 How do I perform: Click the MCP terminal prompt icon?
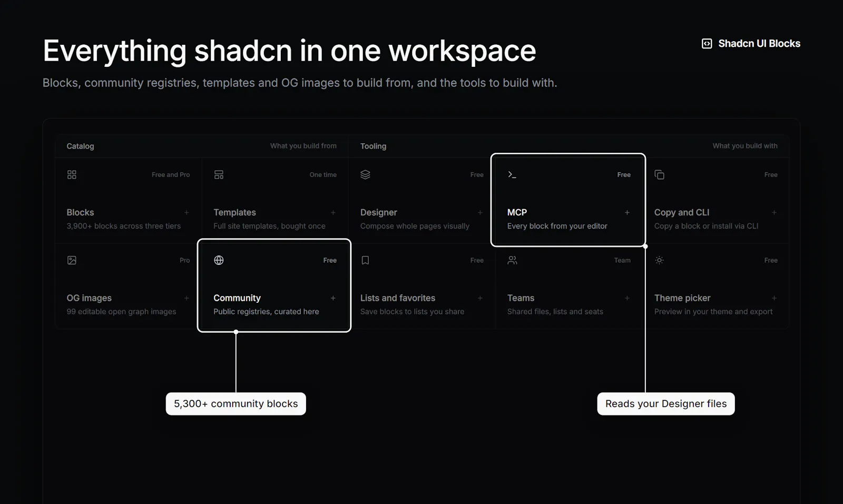512,174
